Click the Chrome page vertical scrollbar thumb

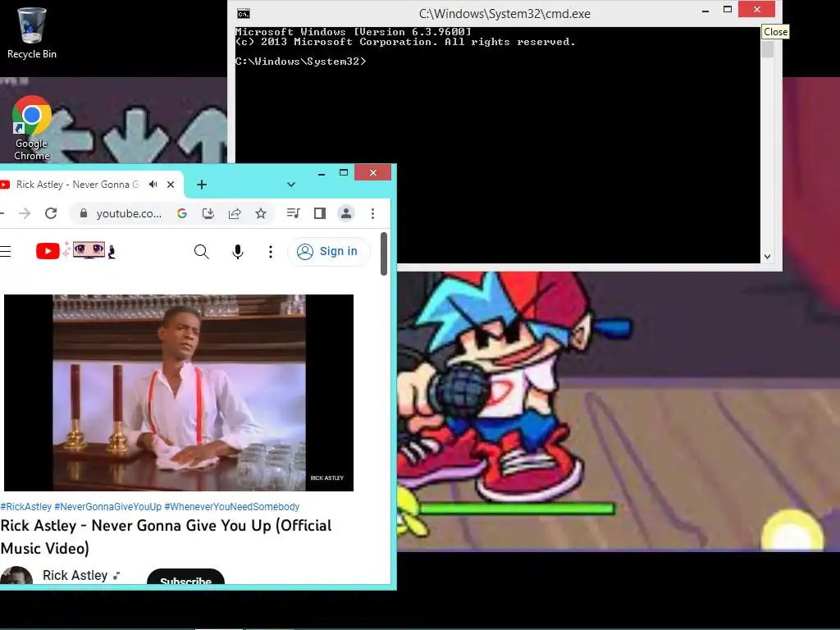(384, 254)
